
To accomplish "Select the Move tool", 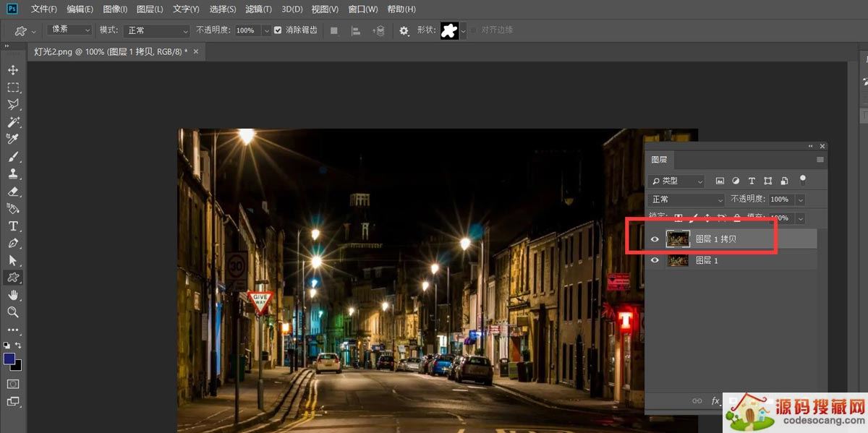I will [13, 70].
